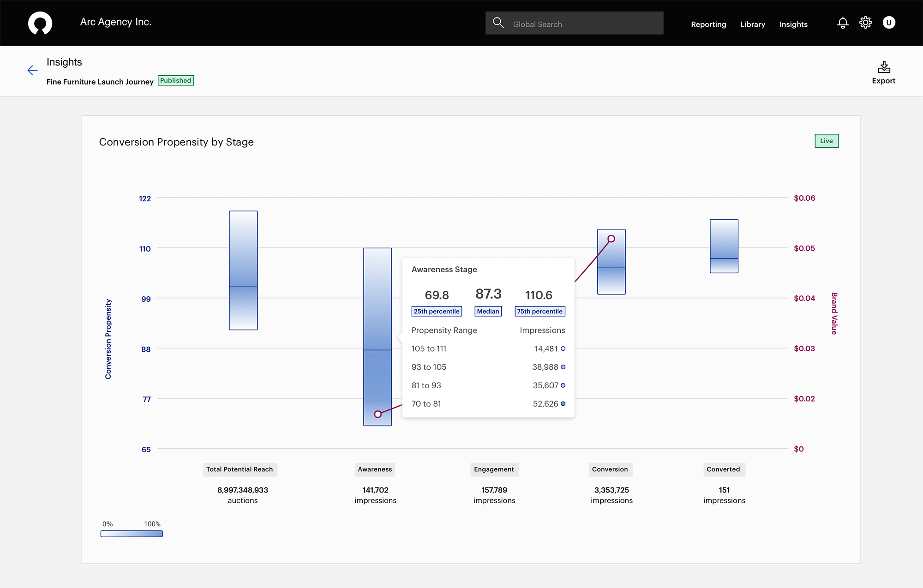
Task: Select the Engagement stage label
Action: pyautogui.click(x=494, y=469)
